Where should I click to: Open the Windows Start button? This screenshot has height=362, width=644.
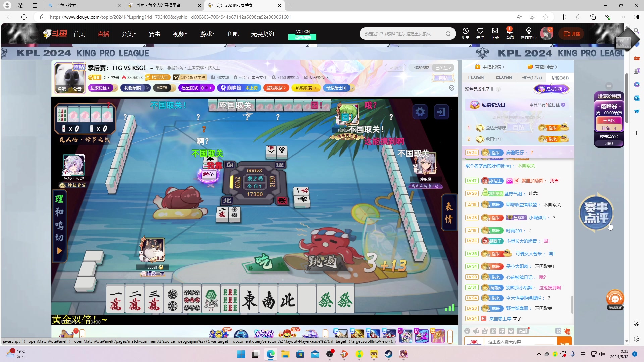[241, 354]
